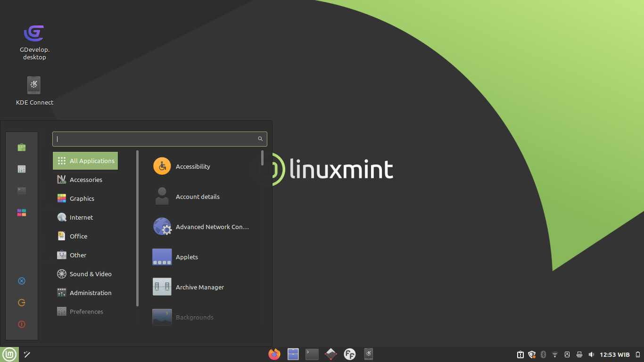Viewport: 644px width, 362px height.
Task: Open Firefox from the panel
Action: [x=274, y=354]
